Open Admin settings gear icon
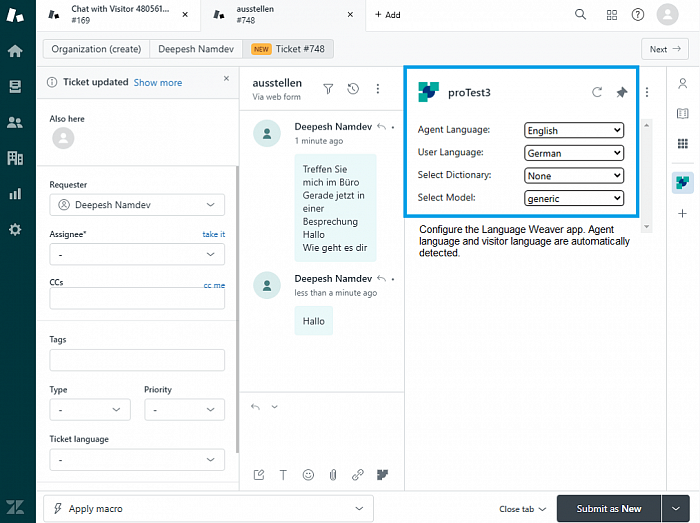This screenshot has height=523, width=700. [15, 229]
